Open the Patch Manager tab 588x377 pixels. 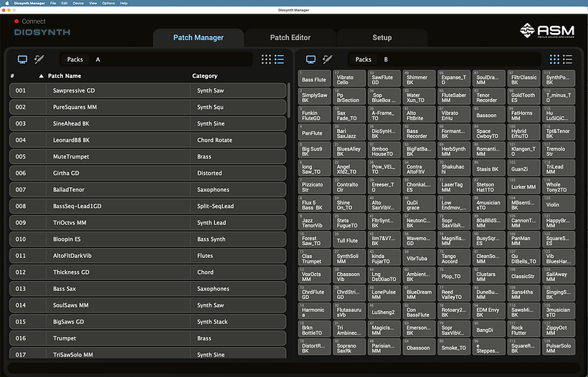pyautogui.click(x=199, y=37)
